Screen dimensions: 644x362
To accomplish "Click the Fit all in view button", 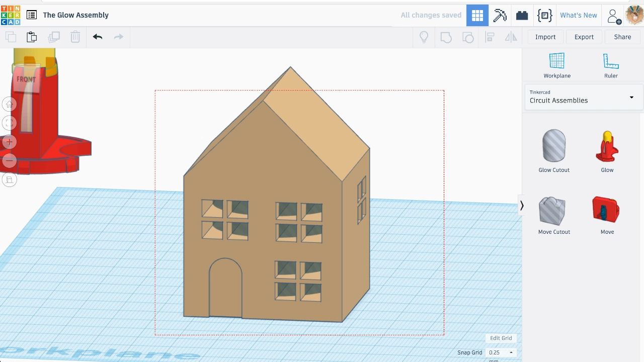I will [9, 123].
